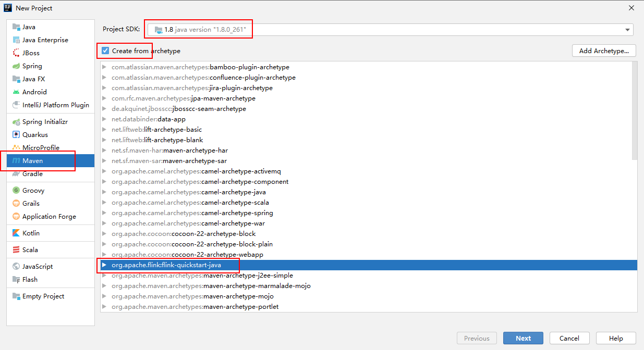Select Empty Project label
Image resolution: width=644 pixels, height=350 pixels.
pyautogui.click(x=43, y=296)
